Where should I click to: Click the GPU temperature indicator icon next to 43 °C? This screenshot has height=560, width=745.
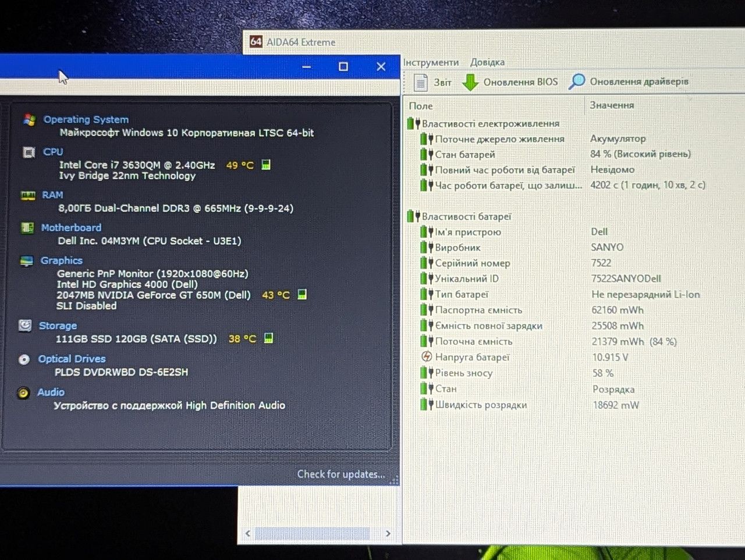302,294
